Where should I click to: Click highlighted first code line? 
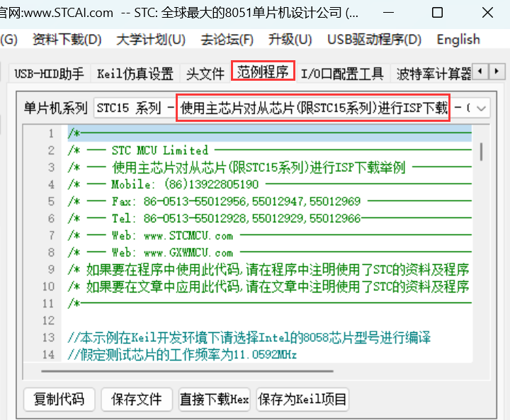tap(270, 133)
